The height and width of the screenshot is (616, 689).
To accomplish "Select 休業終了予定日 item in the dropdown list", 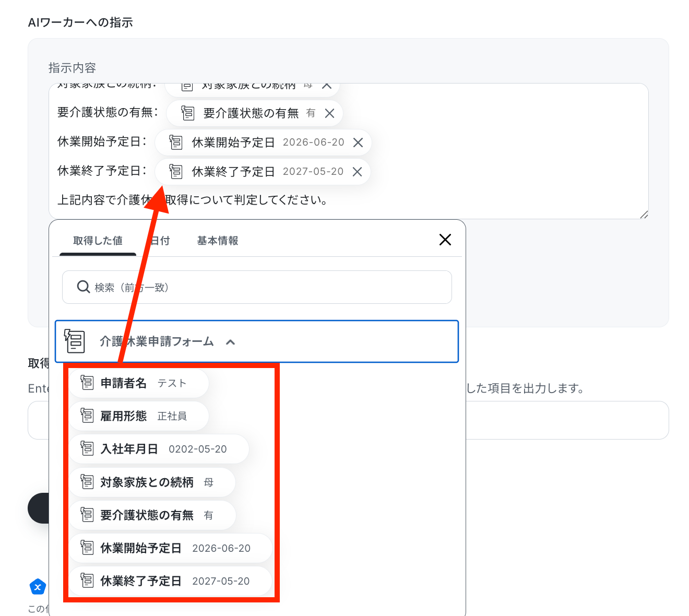I will pyautogui.click(x=171, y=581).
